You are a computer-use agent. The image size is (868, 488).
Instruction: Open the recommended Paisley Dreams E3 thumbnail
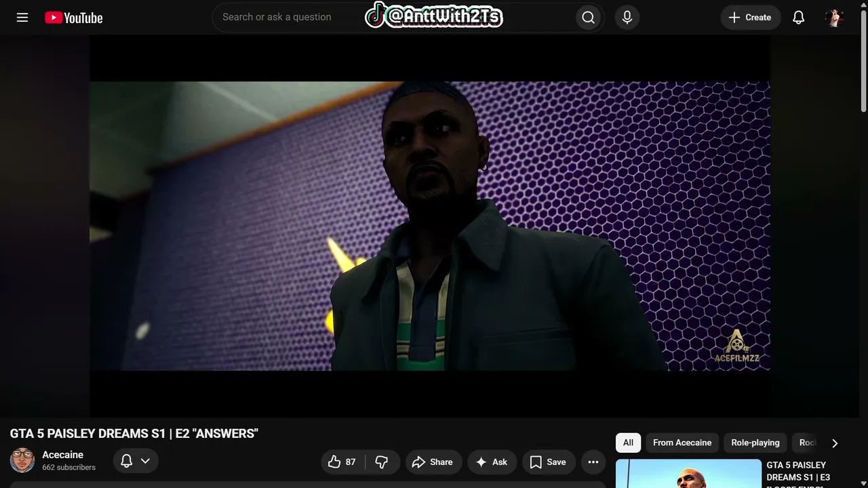click(688, 474)
